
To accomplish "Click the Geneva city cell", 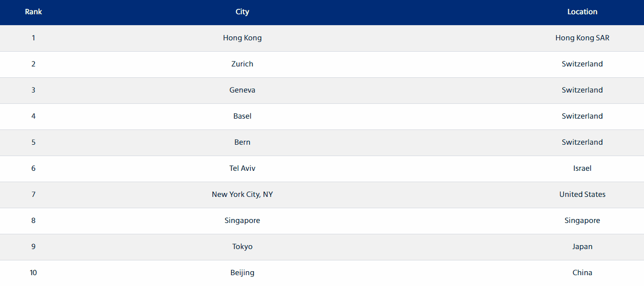I will (242, 90).
